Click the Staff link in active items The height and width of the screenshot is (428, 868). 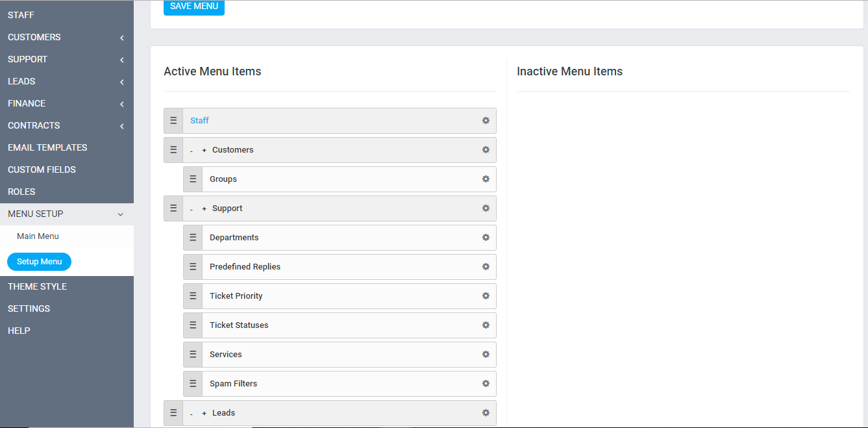199,121
